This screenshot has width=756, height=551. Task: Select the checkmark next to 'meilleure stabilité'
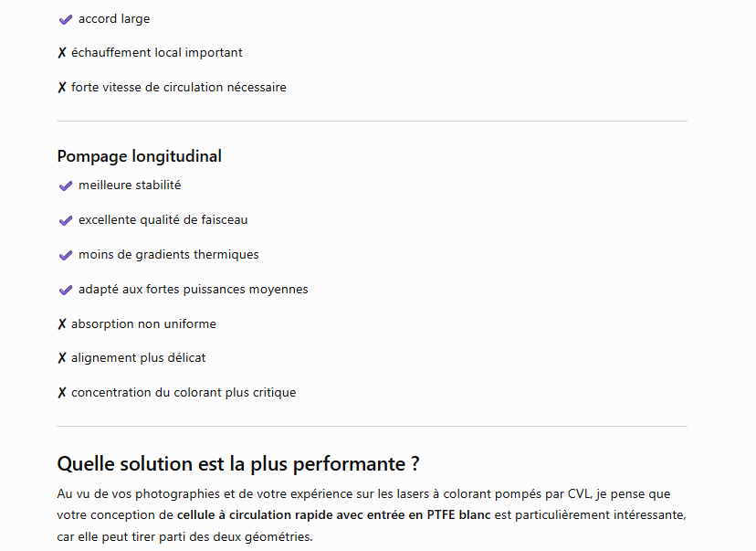pos(66,185)
